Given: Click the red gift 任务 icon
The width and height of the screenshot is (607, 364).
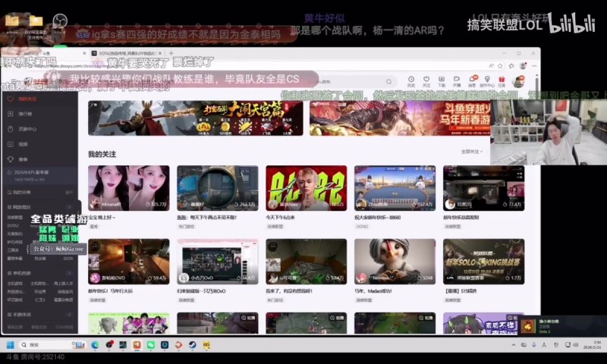Looking at the screenshot, I should 502,80.
